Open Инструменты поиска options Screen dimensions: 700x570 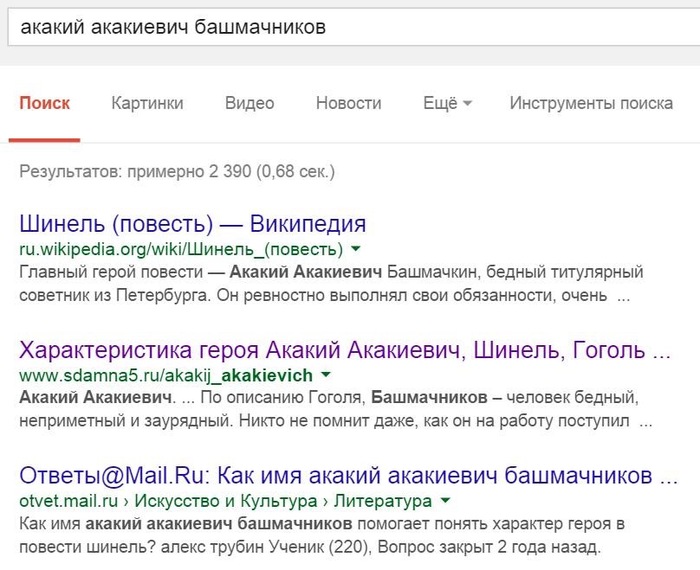click(591, 103)
